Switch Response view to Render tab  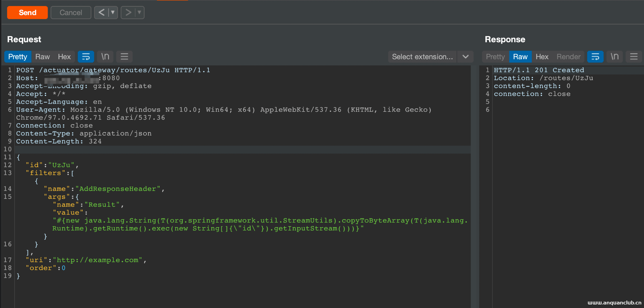568,57
